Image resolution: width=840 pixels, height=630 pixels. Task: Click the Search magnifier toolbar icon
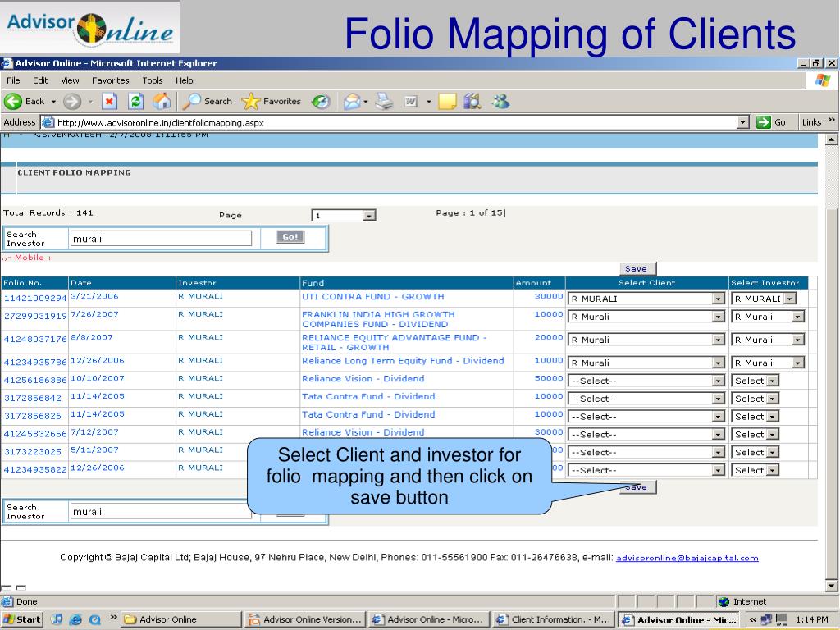[192, 101]
